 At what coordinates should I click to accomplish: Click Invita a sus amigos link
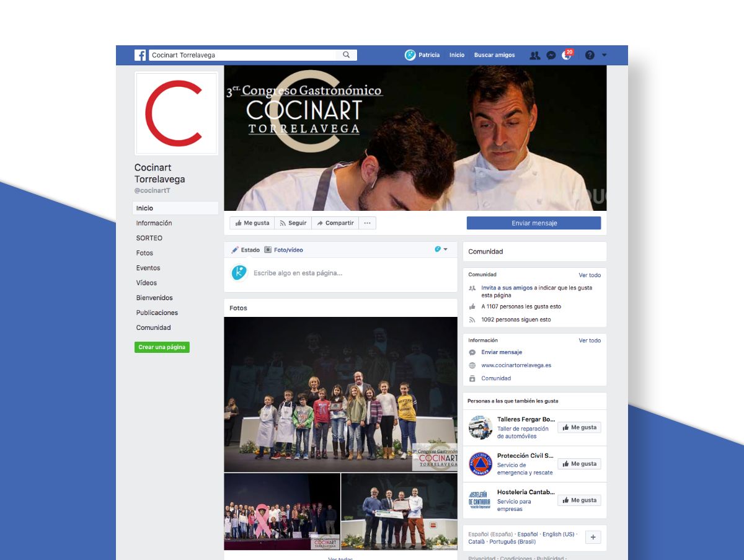point(507,288)
